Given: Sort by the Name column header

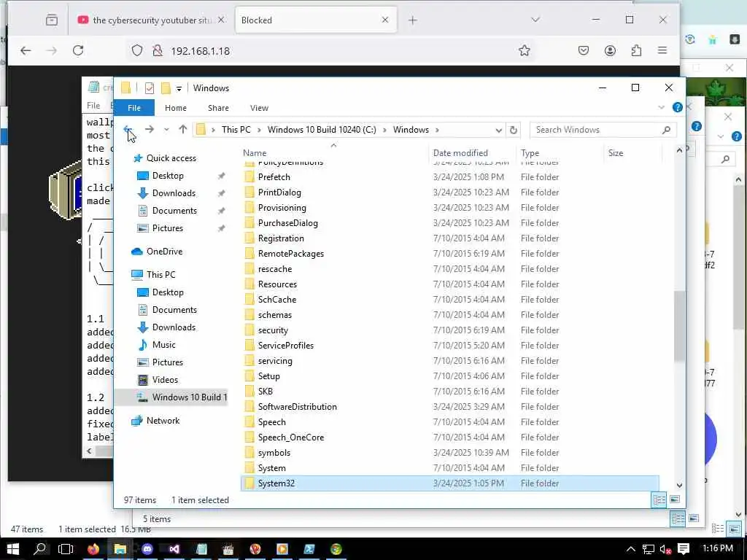Looking at the screenshot, I should click(x=255, y=153).
